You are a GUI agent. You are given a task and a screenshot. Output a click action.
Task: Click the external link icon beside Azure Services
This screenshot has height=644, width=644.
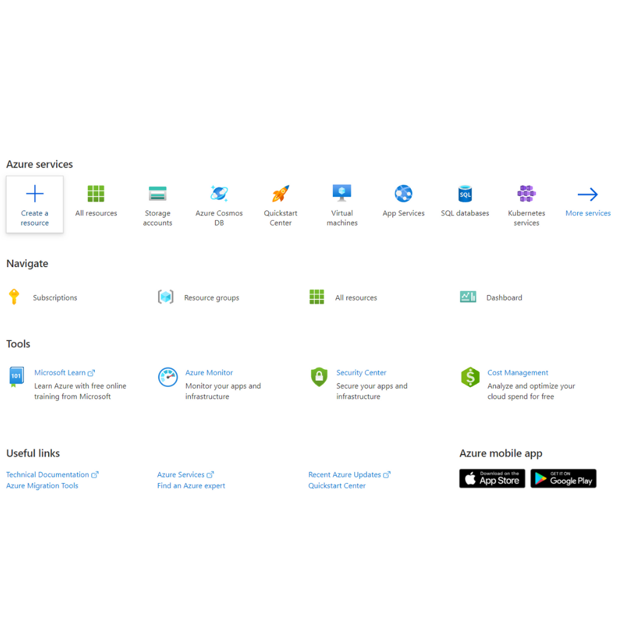coord(210,475)
